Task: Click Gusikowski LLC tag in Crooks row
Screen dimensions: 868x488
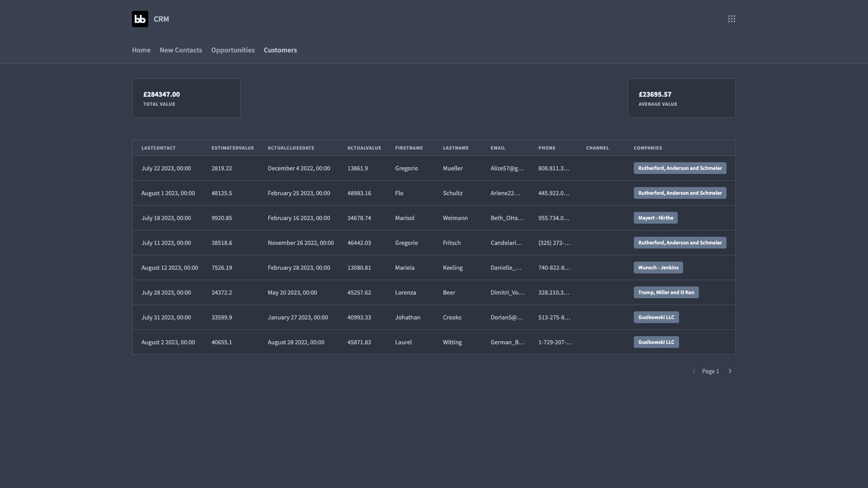Action: pyautogui.click(x=656, y=317)
